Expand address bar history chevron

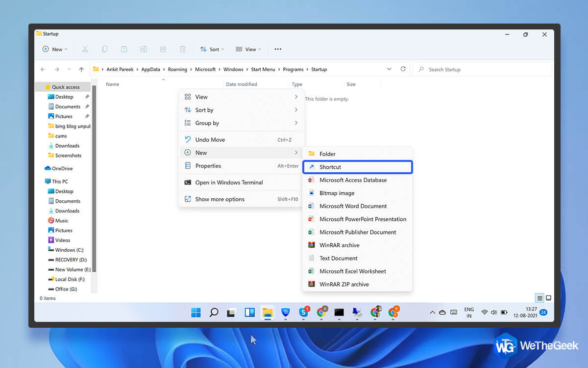[390, 69]
